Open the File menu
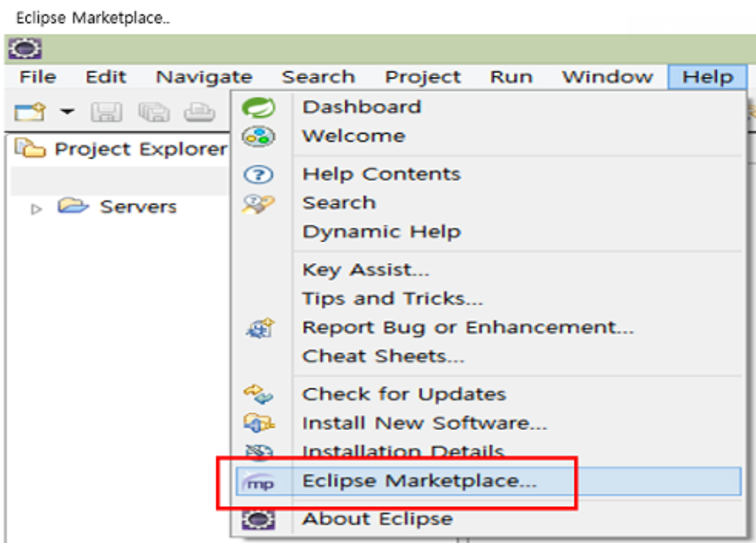This screenshot has height=543, width=756. (x=38, y=77)
